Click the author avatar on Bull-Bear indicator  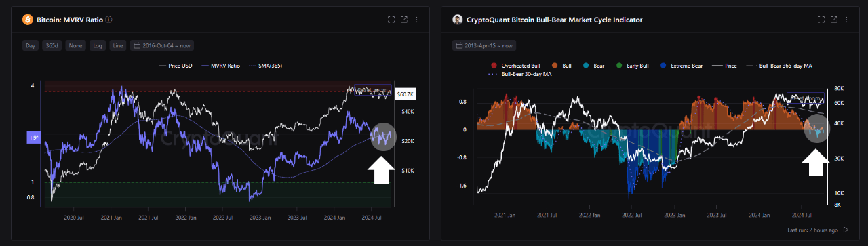click(458, 20)
